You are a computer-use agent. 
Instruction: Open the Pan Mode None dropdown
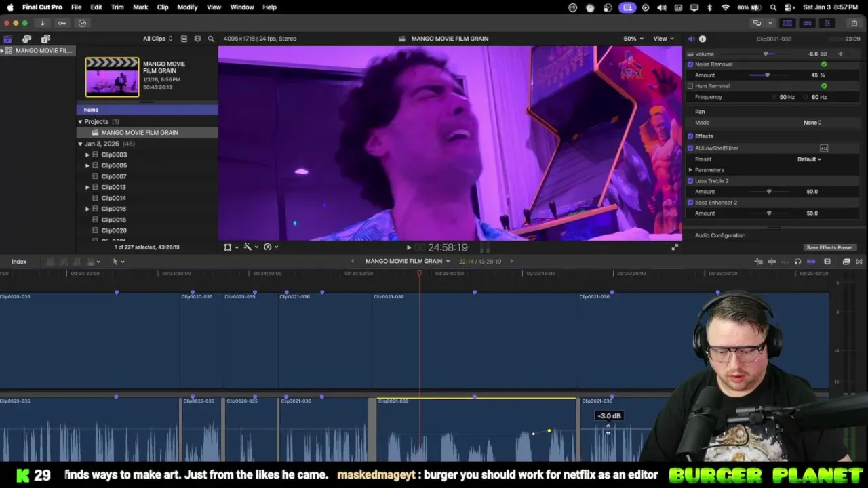[812, 123]
